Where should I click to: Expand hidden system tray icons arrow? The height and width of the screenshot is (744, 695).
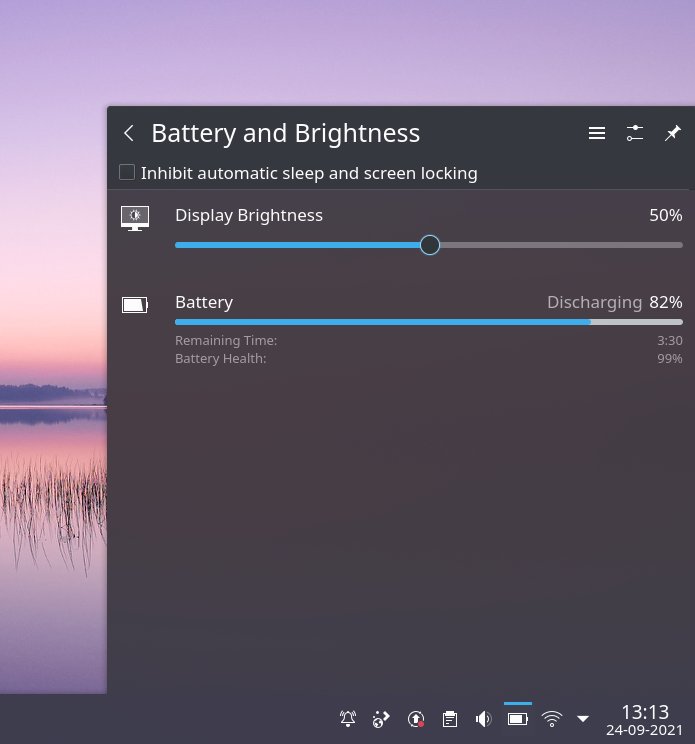pos(583,718)
